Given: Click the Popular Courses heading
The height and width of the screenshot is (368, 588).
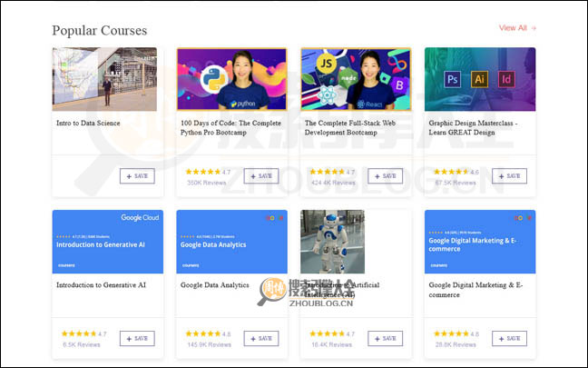Looking at the screenshot, I should coord(100,30).
